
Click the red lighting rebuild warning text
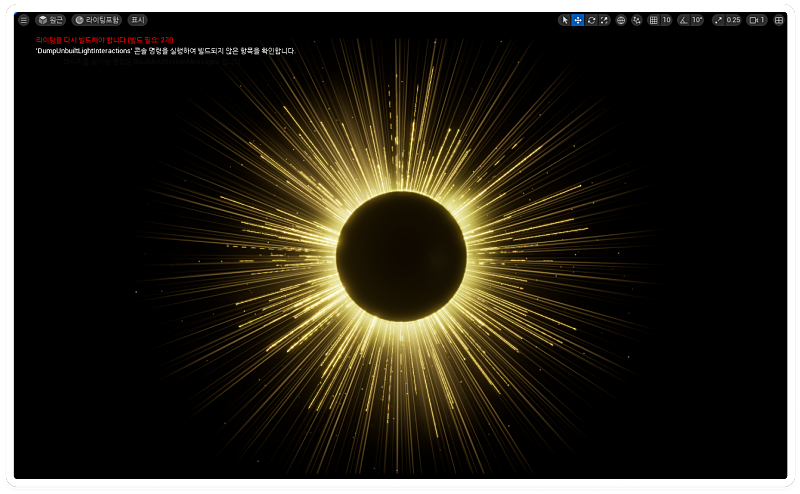(x=105, y=40)
